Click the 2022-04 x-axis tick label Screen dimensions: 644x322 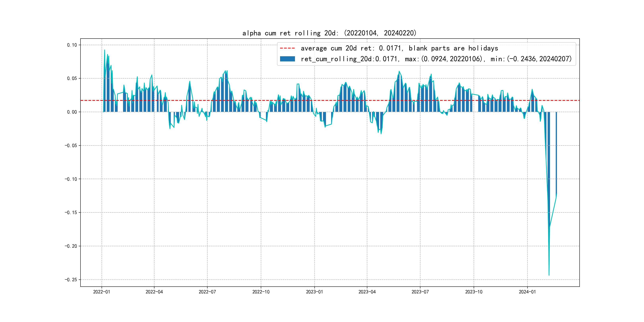tap(154, 292)
